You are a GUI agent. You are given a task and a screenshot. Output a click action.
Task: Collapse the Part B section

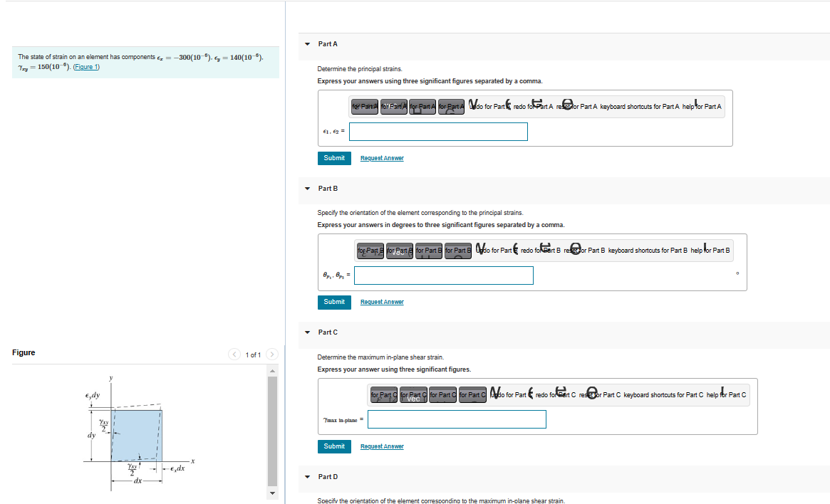click(x=308, y=188)
